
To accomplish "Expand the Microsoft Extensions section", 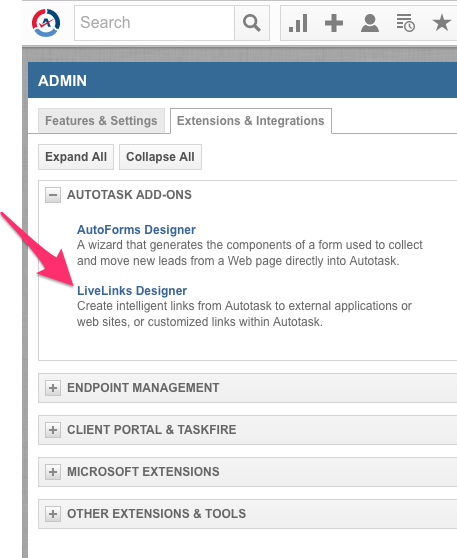I will click(53, 472).
